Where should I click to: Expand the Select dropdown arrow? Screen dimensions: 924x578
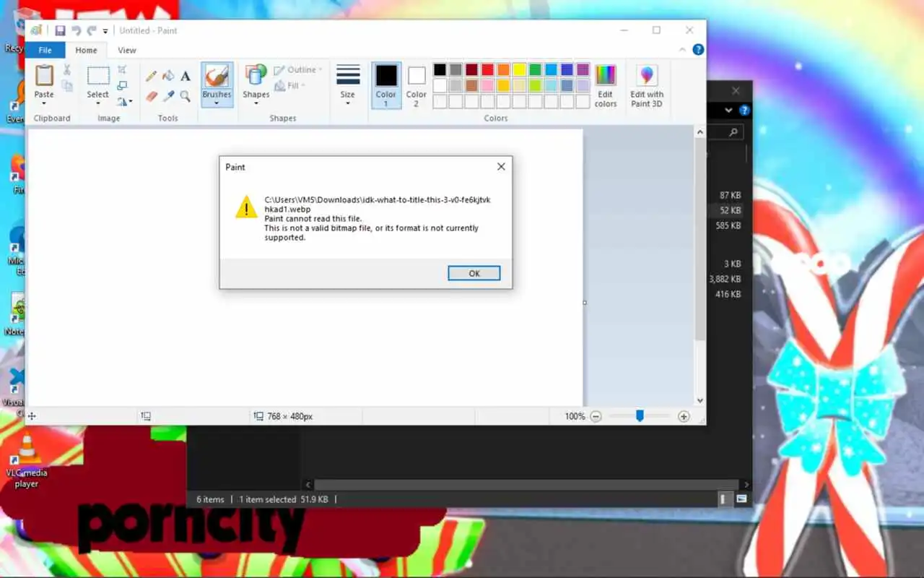point(98,103)
